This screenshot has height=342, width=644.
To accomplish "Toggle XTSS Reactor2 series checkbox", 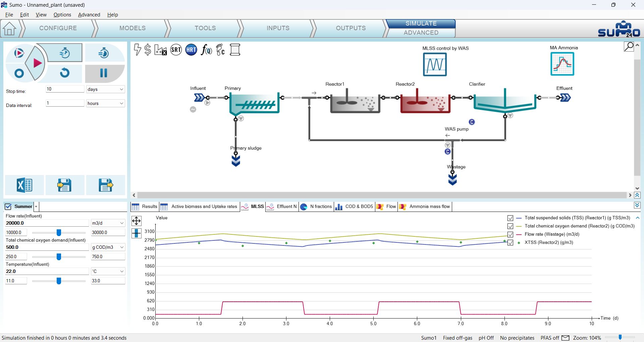I will (x=511, y=243).
